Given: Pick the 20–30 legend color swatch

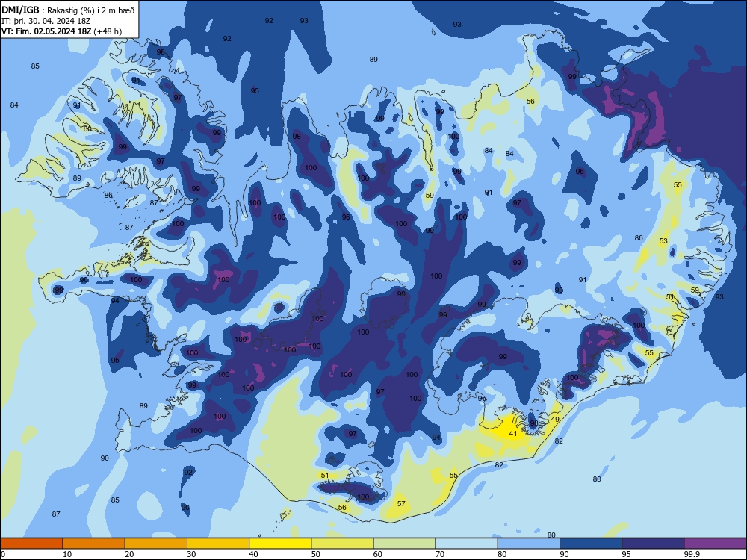Looking at the screenshot, I should (156, 544).
